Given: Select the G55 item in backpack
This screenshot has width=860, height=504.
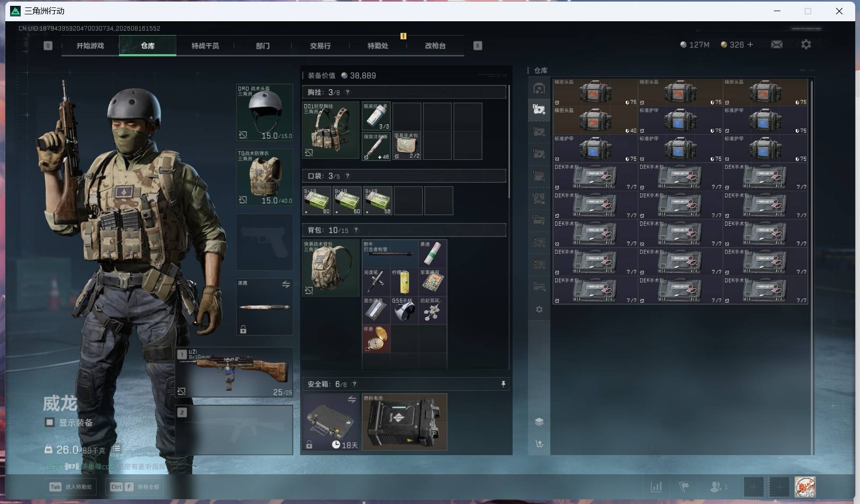Looking at the screenshot, I should point(405,311).
